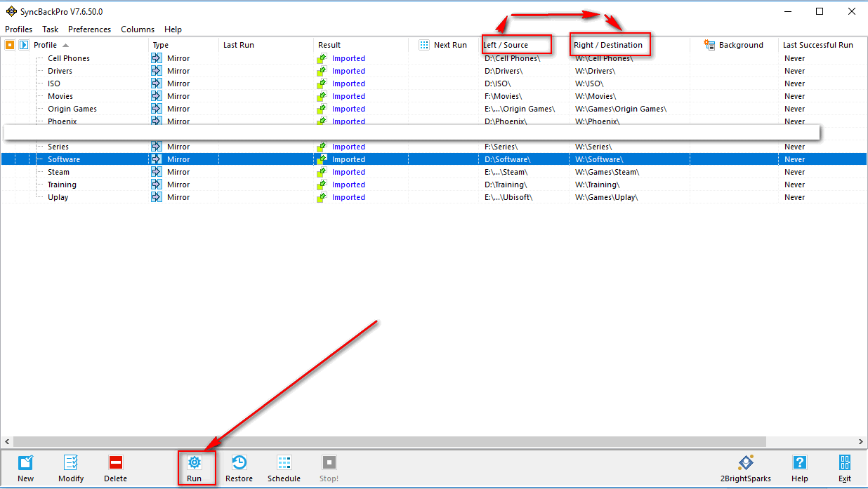Click the Stop! button
Image resolution: width=868 pixels, height=489 pixels.
329,469
